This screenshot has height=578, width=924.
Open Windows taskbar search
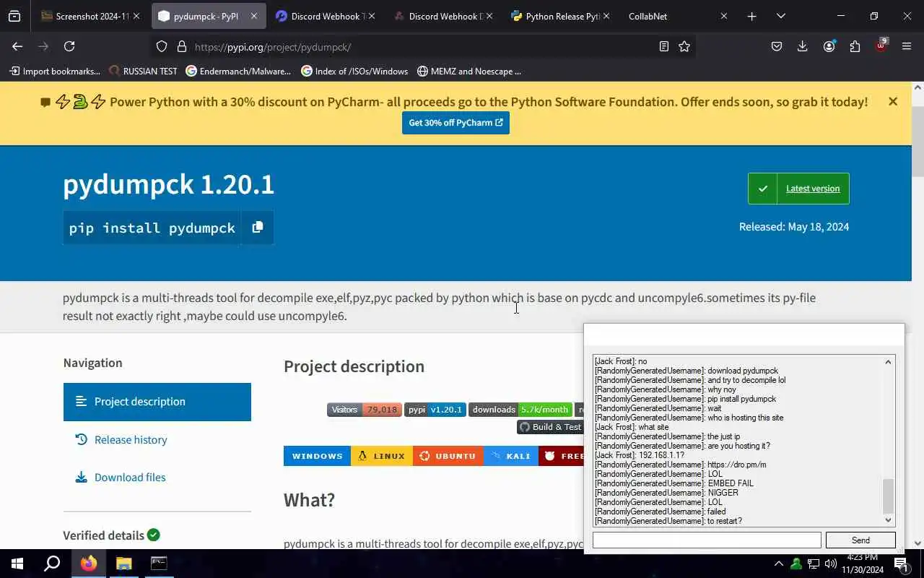pyautogui.click(x=52, y=564)
